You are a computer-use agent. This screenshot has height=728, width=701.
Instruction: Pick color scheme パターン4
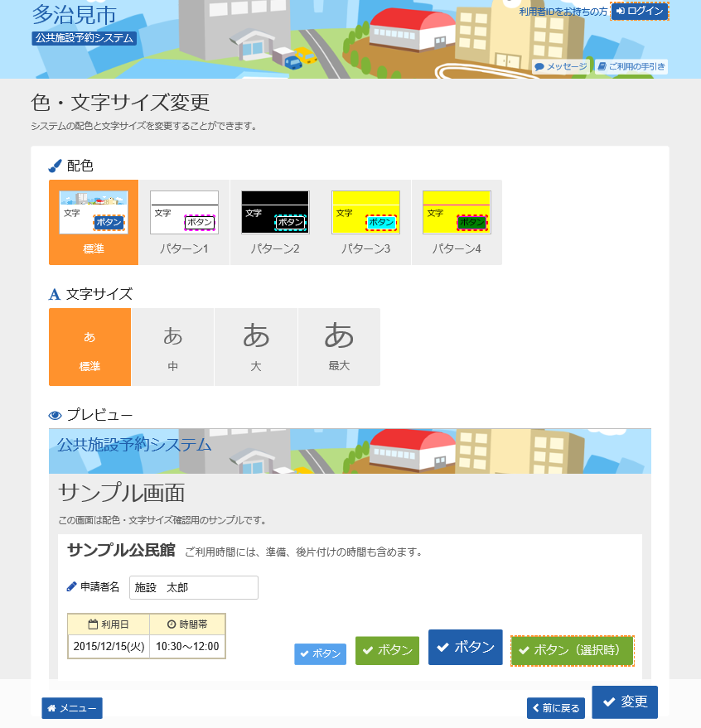coord(457,223)
